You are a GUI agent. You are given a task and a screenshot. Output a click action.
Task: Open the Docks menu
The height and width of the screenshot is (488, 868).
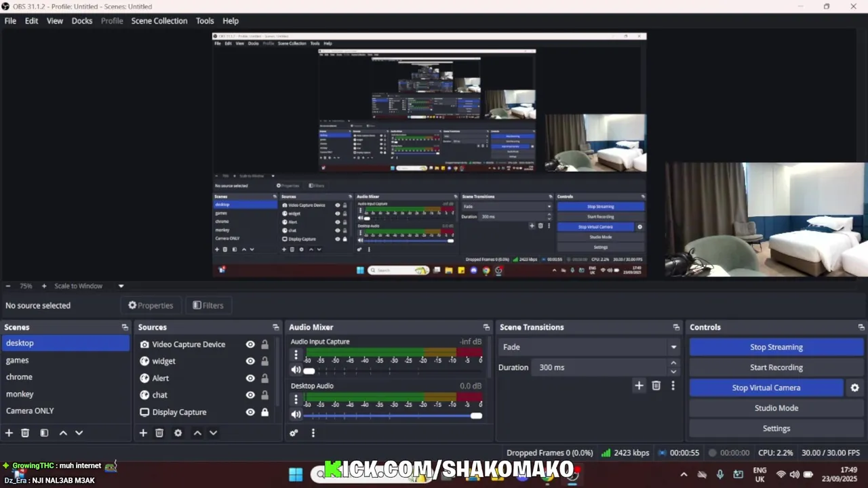click(x=82, y=21)
